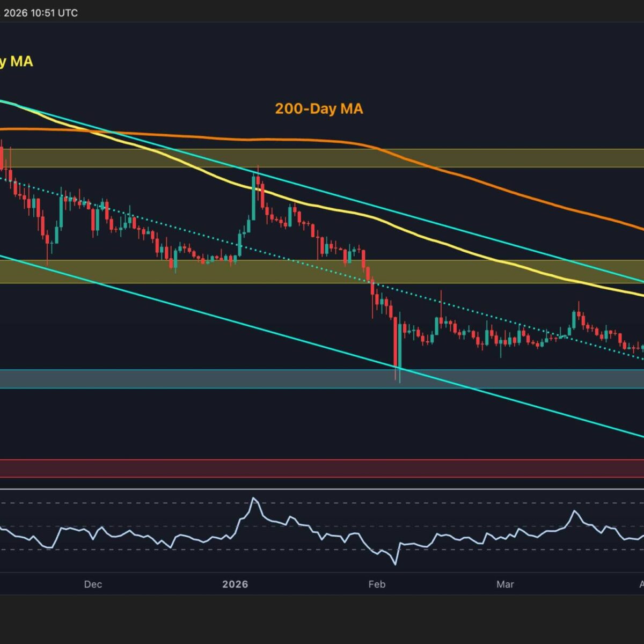644x644 pixels.
Task: Select the blue-gray support zone
Action: [268, 378]
